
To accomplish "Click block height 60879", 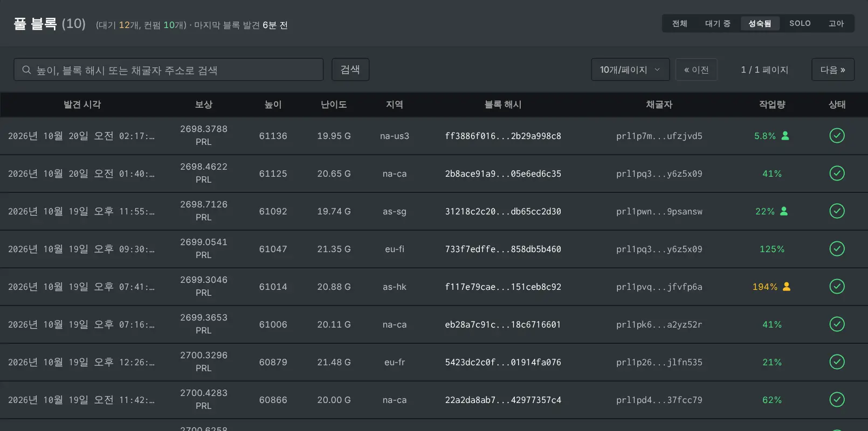I will pyautogui.click(x=273, y=363).
